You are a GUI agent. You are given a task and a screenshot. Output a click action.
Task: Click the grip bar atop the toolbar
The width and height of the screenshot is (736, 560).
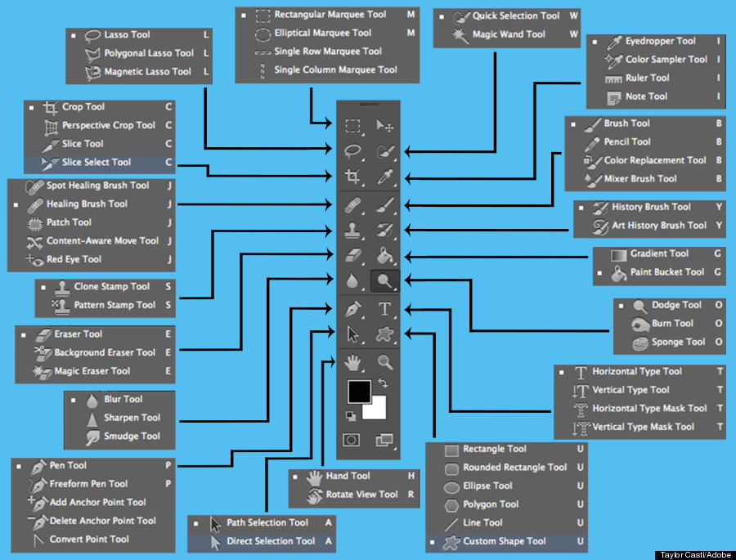click(x=368, y=105)
